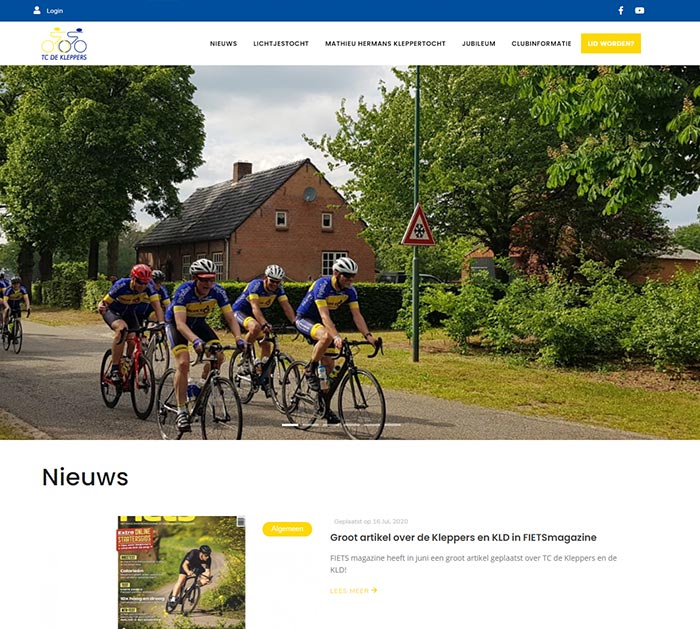Screen dimensions: 700x629
Task: Click the cyclists hero banner image
Action: click(x=350, y=252)
